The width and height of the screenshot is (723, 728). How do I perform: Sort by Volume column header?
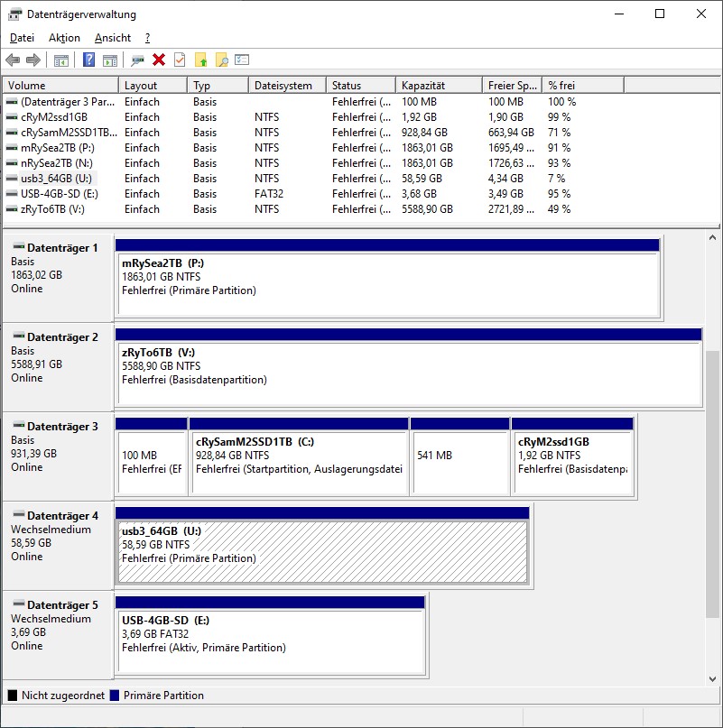tap(60, 86)
